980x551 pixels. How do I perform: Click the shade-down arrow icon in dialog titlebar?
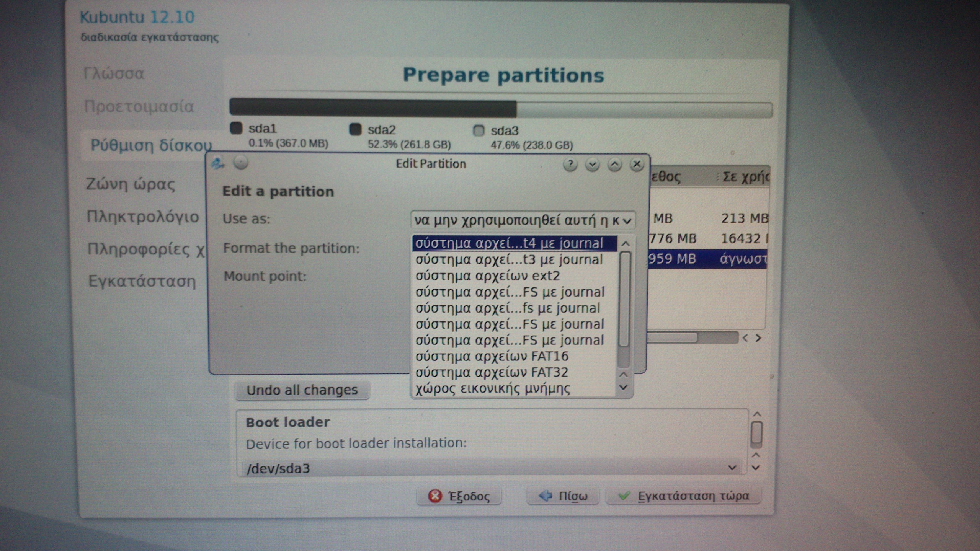click(x=592, y=165)
